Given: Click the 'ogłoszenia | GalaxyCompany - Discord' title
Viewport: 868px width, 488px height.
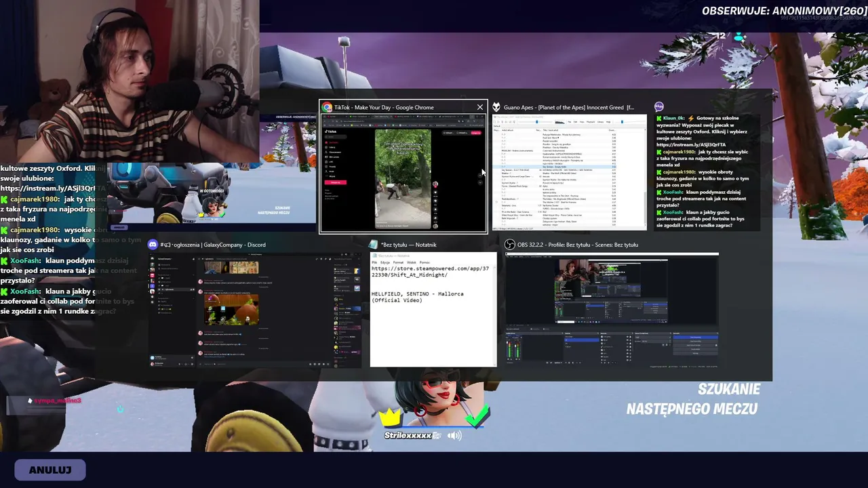Looking at the screenshot, I should 213,245.
